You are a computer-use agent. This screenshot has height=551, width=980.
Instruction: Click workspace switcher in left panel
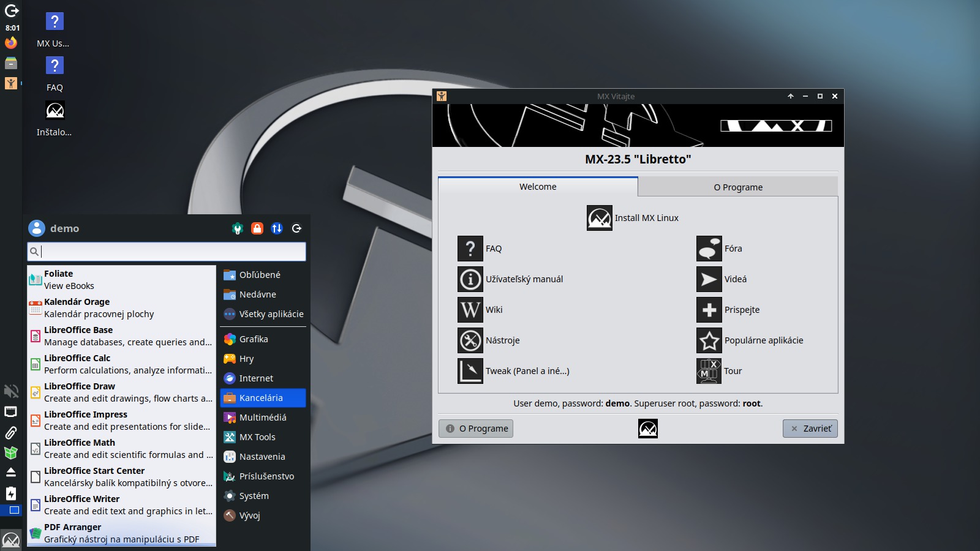point(11,510)
